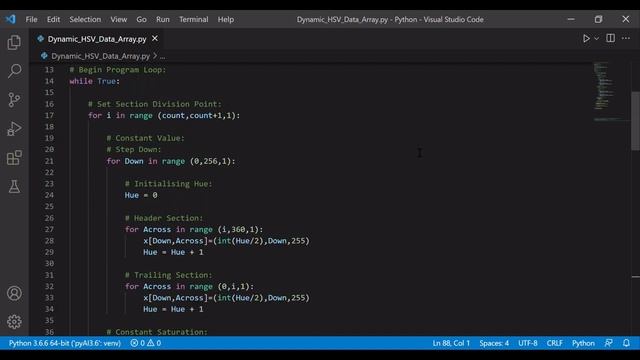Close the Dynamic_HSV_Data_Array.py tab
640x360 pixels.
(x=155, y=38)
